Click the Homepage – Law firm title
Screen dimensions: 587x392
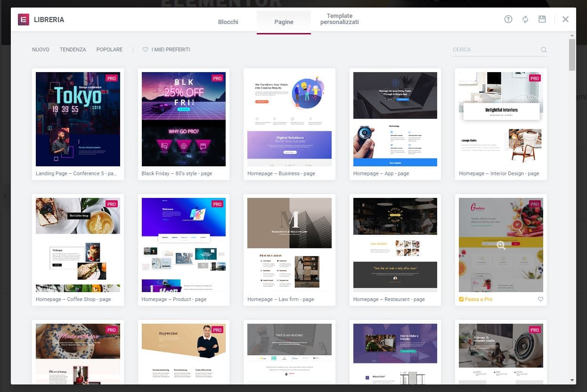(281, 299)
